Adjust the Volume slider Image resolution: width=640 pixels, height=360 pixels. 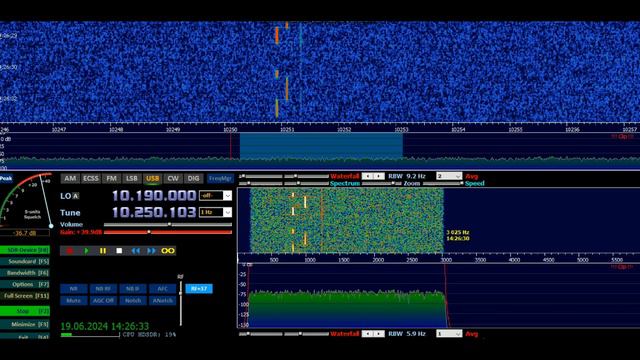(x=168, y=224)
